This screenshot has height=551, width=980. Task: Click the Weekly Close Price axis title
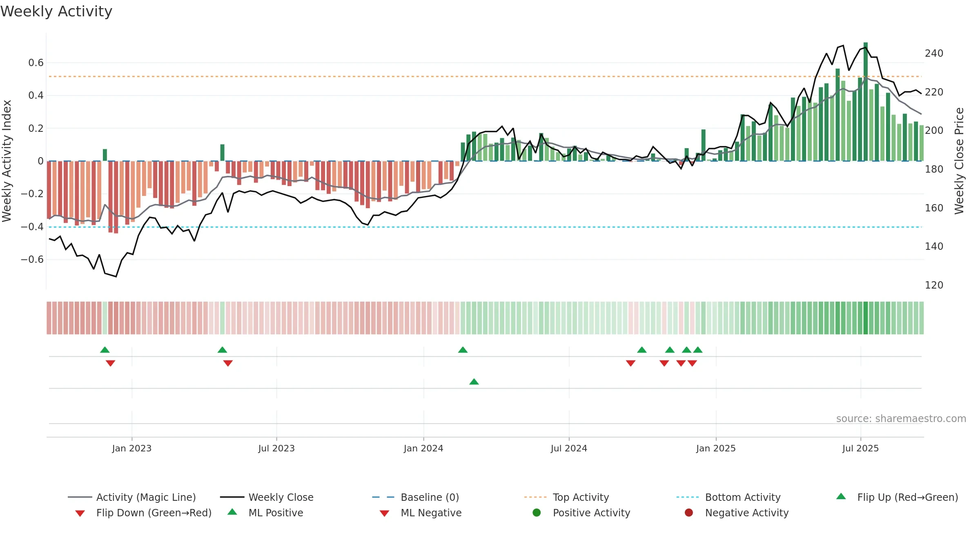(959, 161)
